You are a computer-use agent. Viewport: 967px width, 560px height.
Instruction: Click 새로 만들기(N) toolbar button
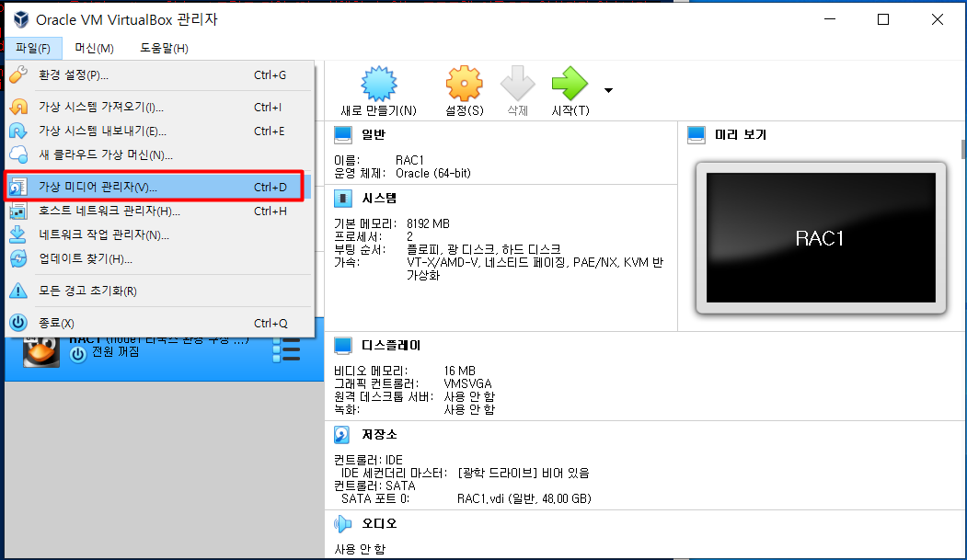pyautogui.click(x=379, y=91)
